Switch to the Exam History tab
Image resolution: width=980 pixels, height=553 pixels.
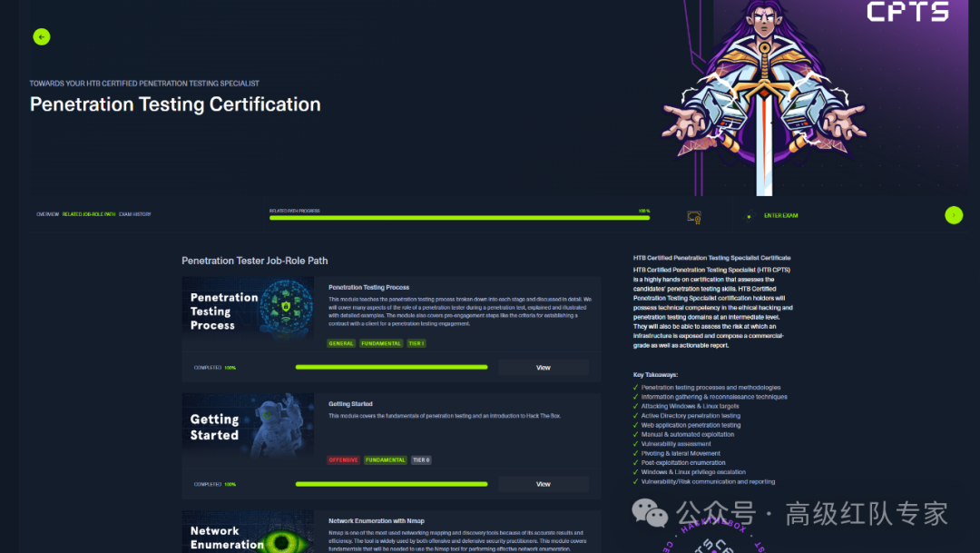[135, 214]
